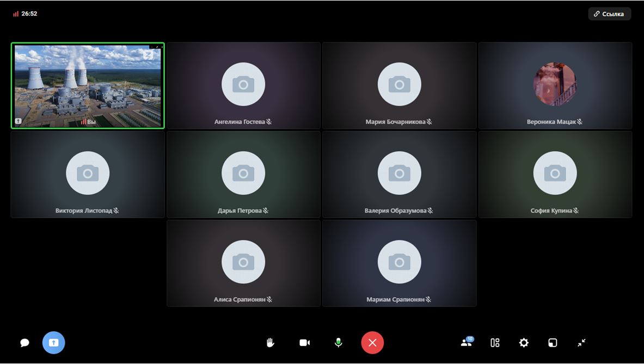Select София Купина's camera placeholder
The height and width of the screenshot is (364, 644).
555,173
